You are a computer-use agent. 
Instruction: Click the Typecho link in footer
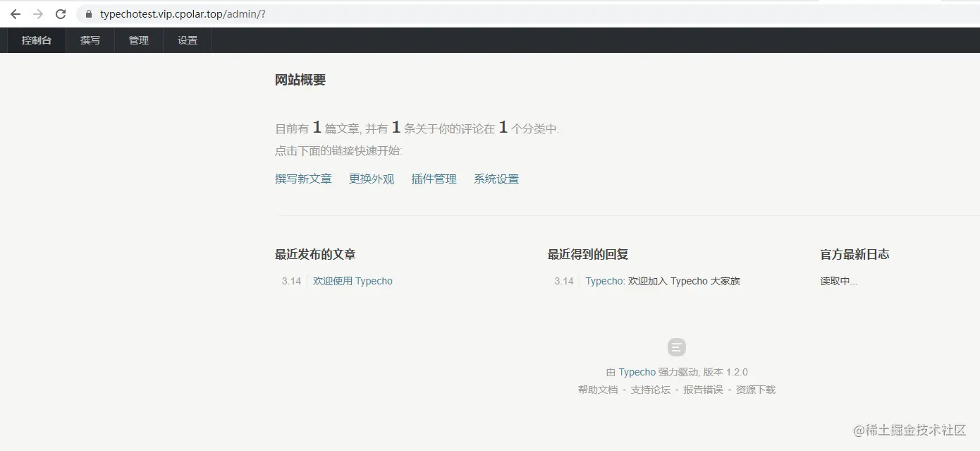(637, 372)
